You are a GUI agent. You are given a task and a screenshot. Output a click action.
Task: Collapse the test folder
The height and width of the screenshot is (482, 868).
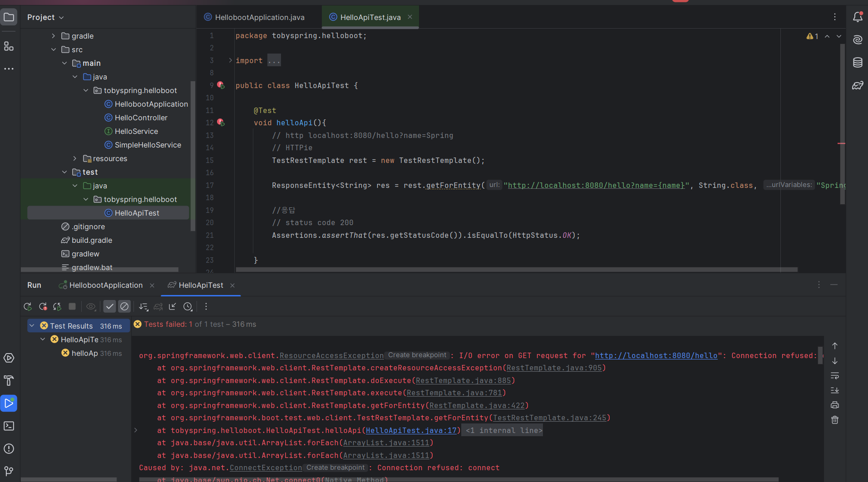point(64,172)
